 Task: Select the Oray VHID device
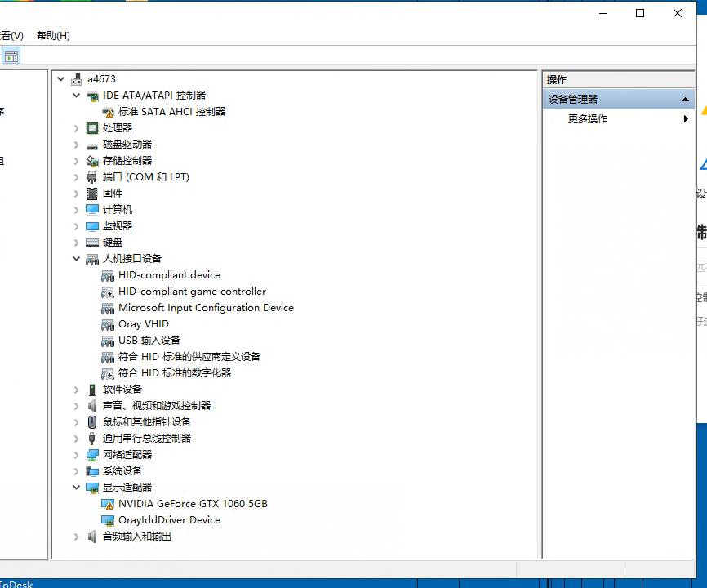(144, 324)
